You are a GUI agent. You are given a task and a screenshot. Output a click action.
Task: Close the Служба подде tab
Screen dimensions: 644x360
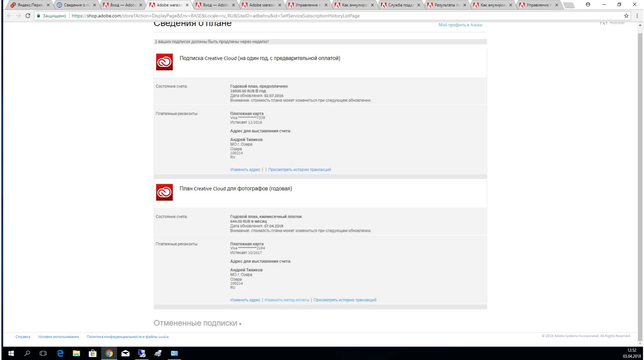point(419,5)
